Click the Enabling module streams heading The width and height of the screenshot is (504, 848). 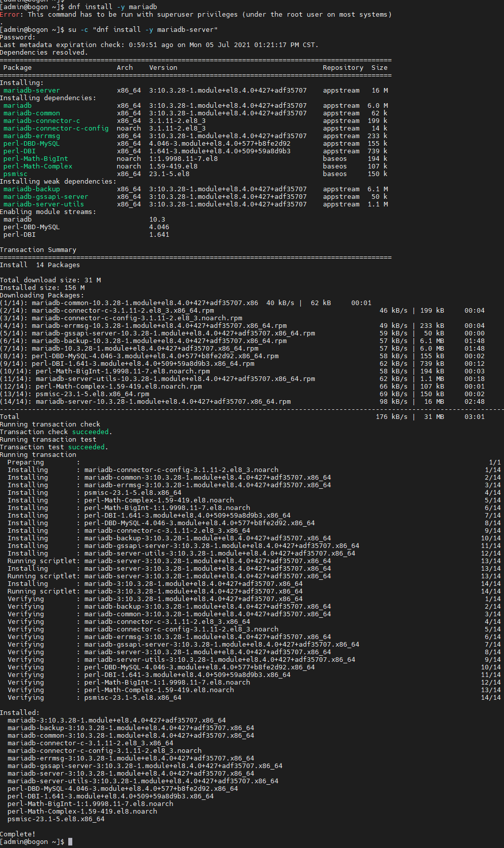click(48, 212)
